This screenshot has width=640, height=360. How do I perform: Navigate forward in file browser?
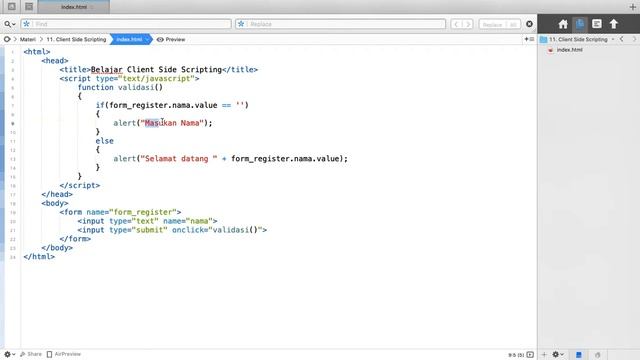pos(634,39)
